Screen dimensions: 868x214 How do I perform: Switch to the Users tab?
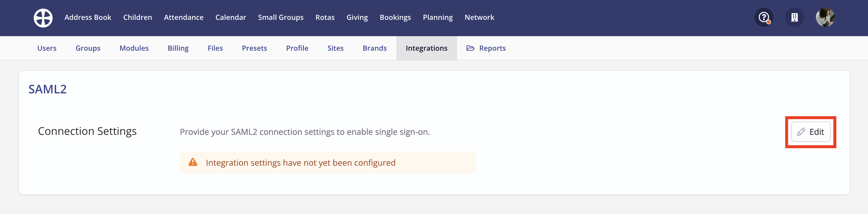coord(47,48)
